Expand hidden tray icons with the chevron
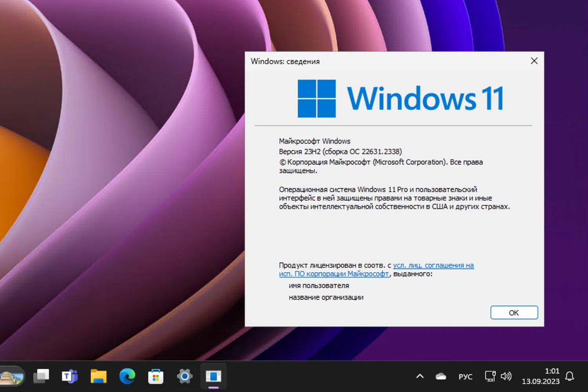The width and height of the screenshot is (588, 392). pos(419,376)
